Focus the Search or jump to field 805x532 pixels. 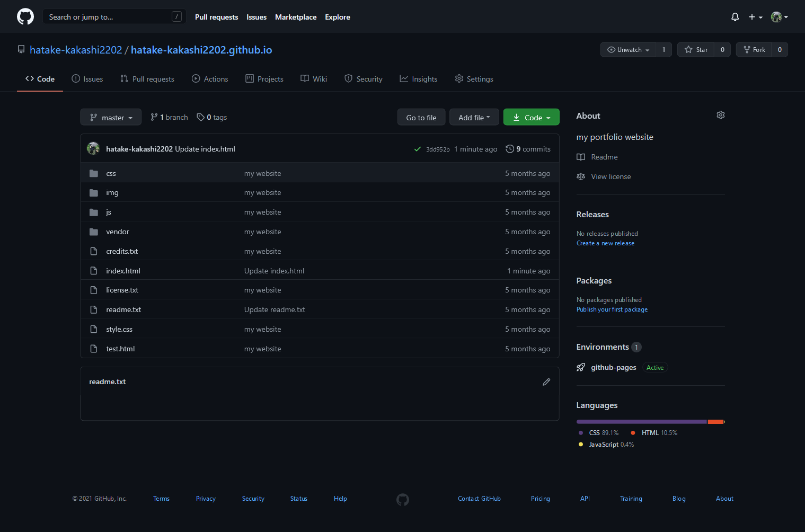point(114,17)
